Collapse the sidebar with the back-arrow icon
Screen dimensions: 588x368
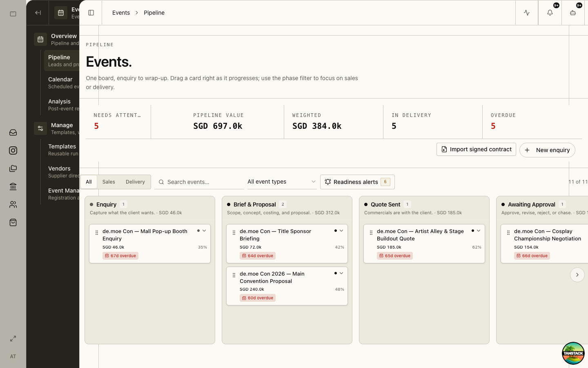coord(38,13)
